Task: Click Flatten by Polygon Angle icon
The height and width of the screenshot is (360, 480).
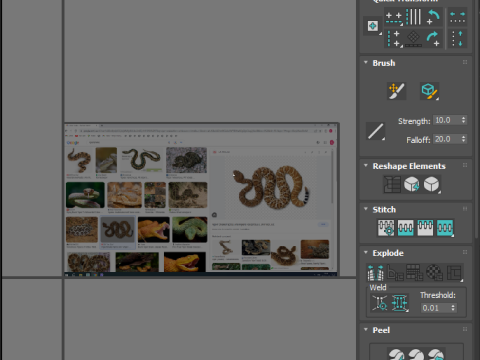Action: [395, 273]
